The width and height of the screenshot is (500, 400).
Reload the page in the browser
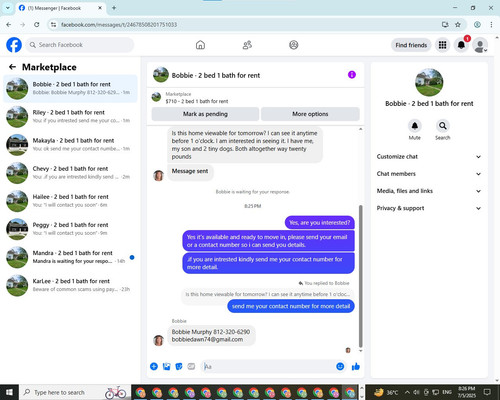(x=37, y=24)
